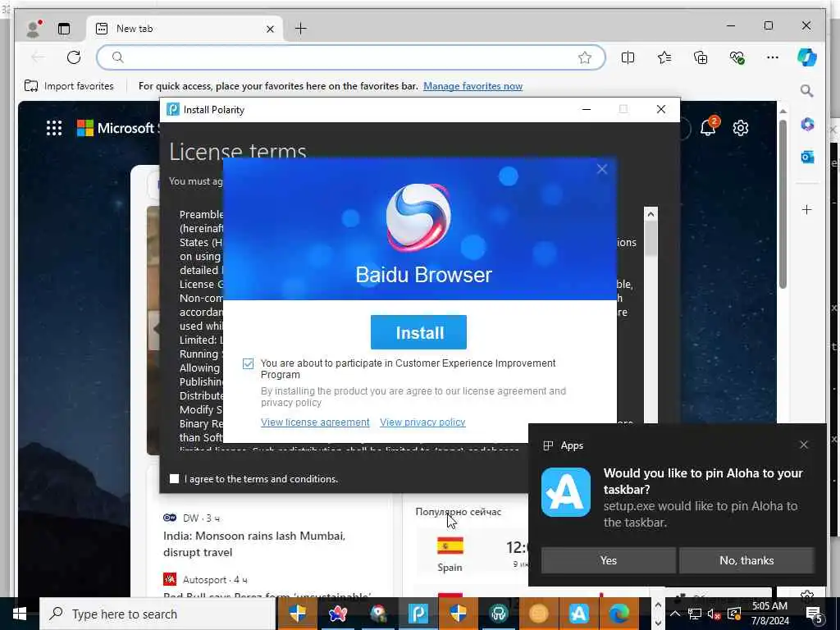Screen dimensions: 840x630
Task: Click the teal octopus taskbar icon
Action: (x=498, y=614)
